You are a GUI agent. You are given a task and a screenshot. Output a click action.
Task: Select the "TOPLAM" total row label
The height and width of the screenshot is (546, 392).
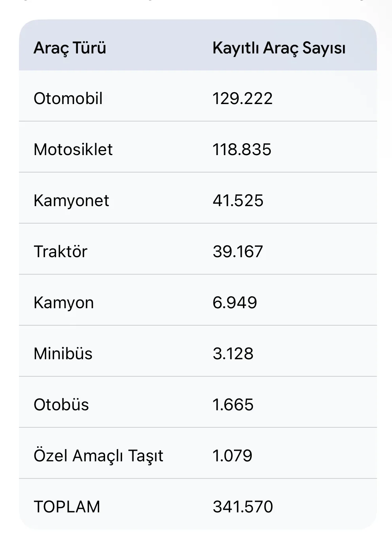[x=67, y=507]
